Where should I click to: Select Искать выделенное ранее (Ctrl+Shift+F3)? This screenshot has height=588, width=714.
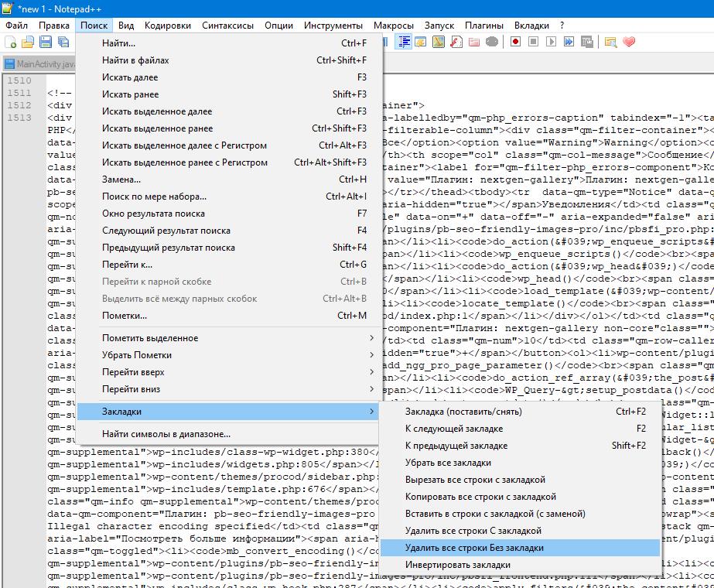(229, 128)
